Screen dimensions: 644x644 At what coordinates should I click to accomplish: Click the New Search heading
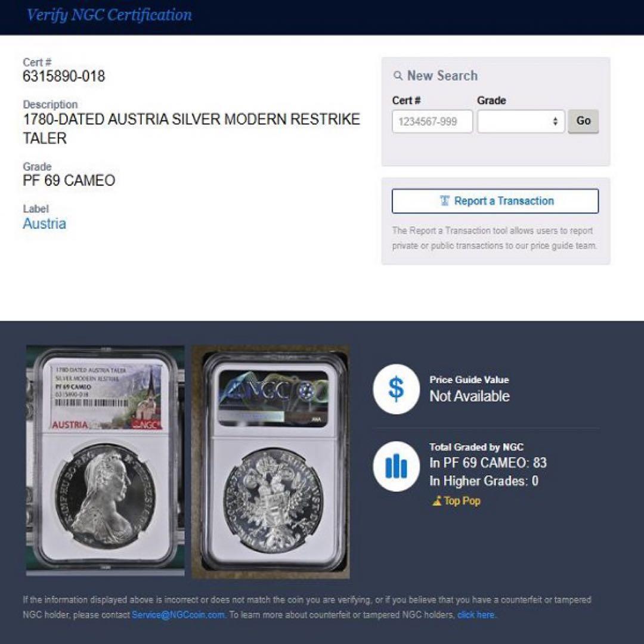pos(442,76)
